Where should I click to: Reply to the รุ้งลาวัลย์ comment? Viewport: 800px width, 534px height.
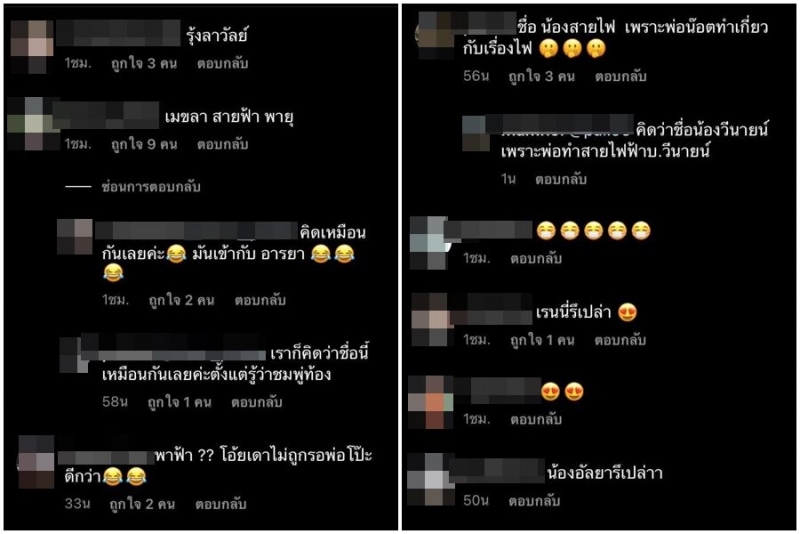[222, 64]
